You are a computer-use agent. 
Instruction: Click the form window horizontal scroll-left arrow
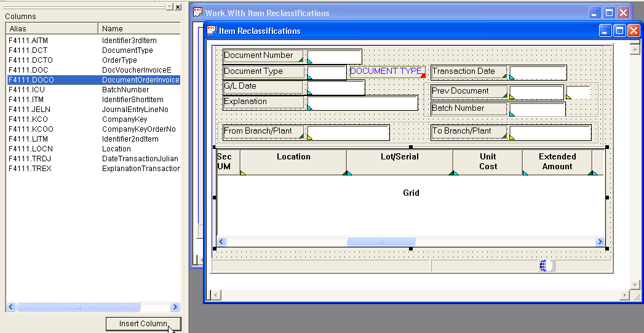(x=215, y=294)
